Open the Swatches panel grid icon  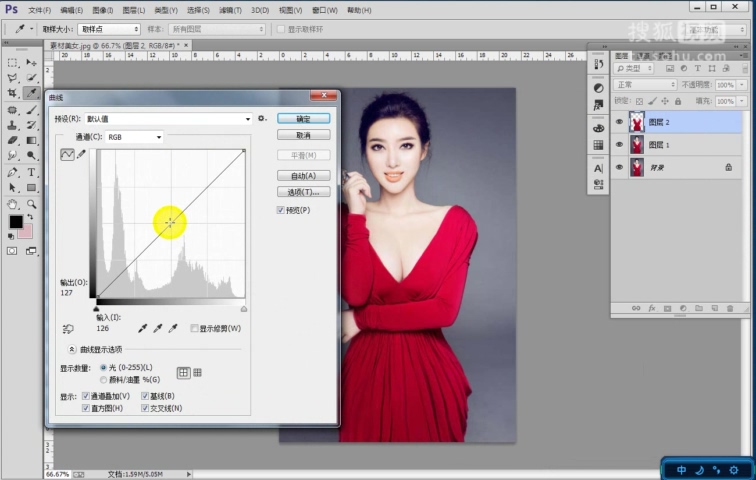(x=598, y=145)
